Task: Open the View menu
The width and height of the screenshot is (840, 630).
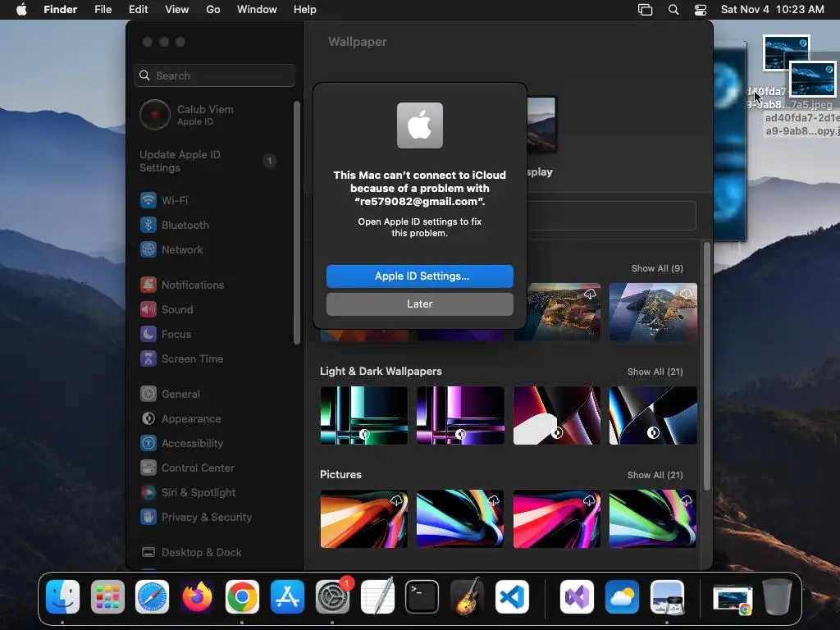Action: coord(177,10)
